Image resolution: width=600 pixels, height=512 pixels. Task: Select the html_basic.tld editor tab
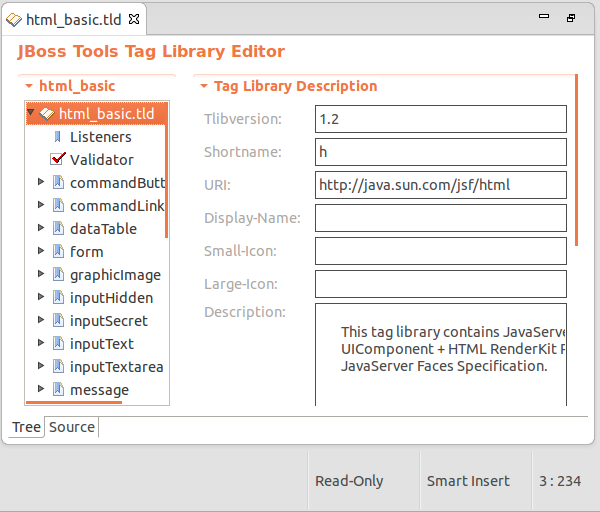[73, 20]
